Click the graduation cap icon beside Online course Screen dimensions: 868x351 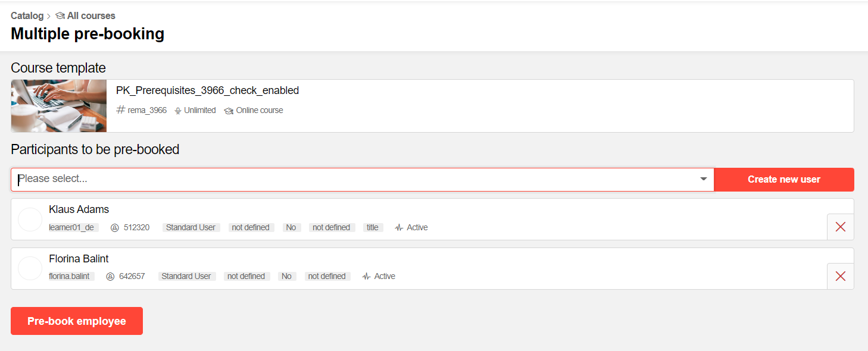pyautogui.click(x=229, y=111)
